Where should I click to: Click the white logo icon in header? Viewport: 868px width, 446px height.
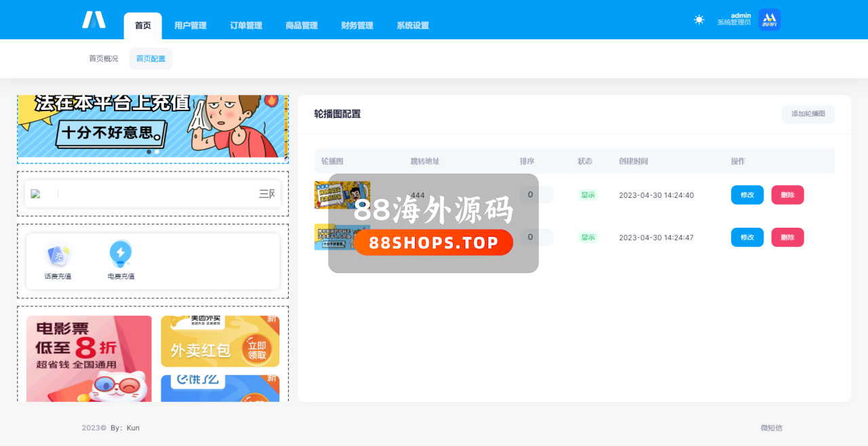tap(94, 20)
